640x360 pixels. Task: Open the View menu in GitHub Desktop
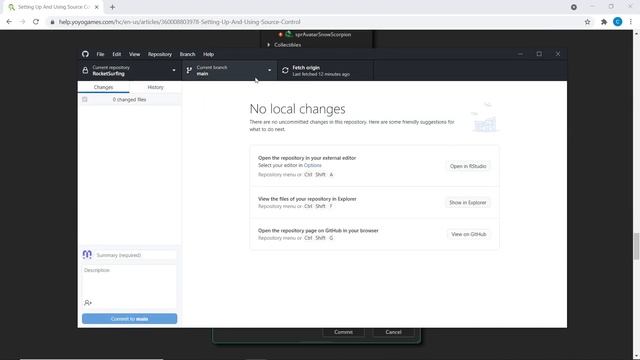click(134, 54)
